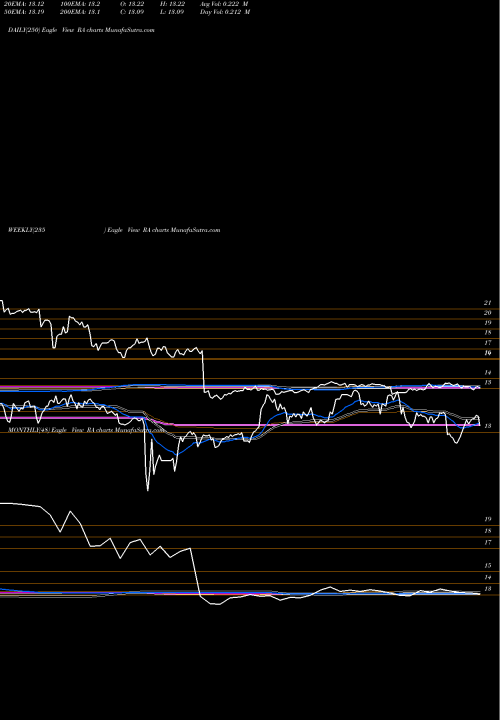
Task: Click the close price C: 13.09
Action: point(132,12)
